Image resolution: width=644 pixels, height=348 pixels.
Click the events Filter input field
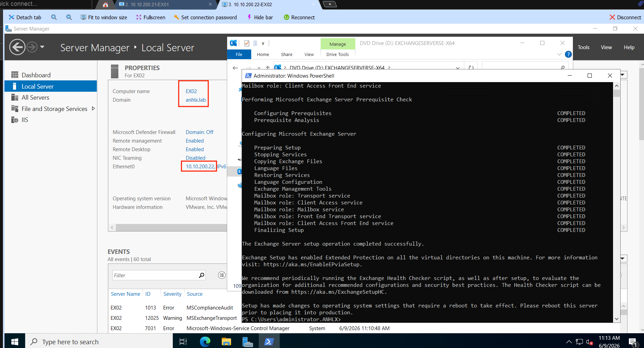click(155, 275)
